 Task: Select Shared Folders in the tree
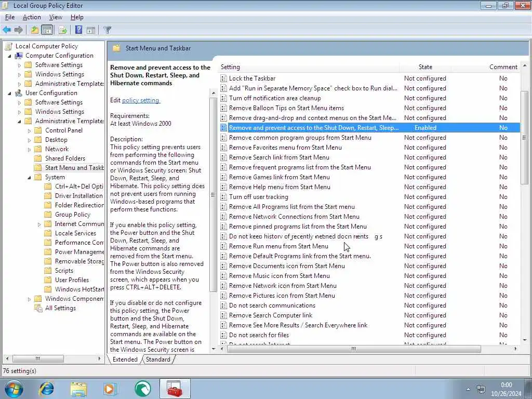tap(65, 158)
